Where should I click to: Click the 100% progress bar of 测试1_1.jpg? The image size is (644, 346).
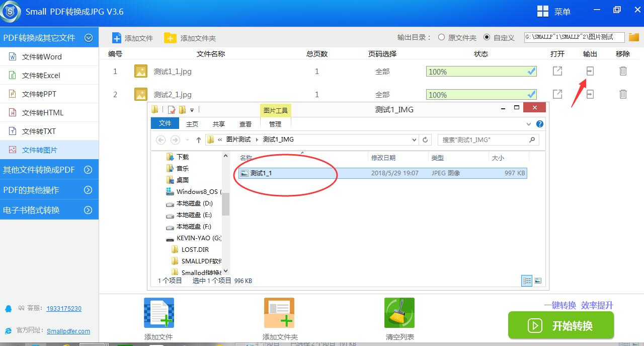tap(481, 72)
